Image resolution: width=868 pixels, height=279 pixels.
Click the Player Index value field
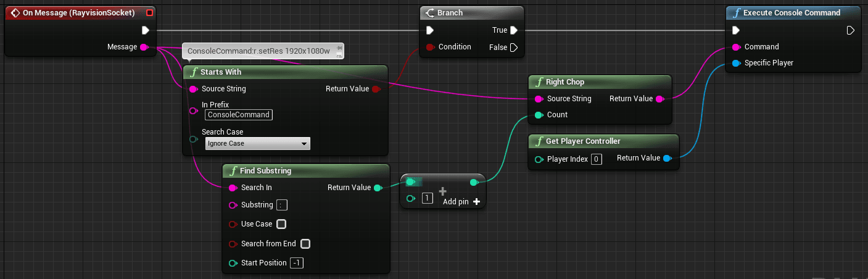pyautogui.click(x=596, y=159)
